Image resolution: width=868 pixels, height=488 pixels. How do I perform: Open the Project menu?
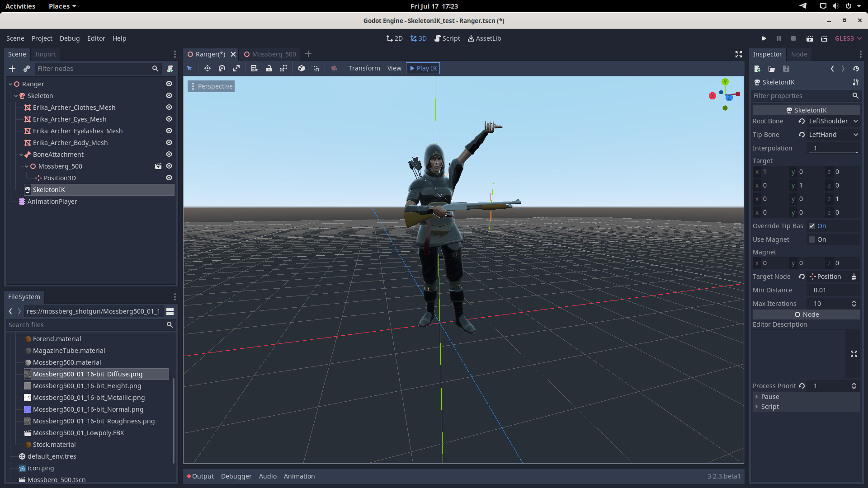[42, 38]
